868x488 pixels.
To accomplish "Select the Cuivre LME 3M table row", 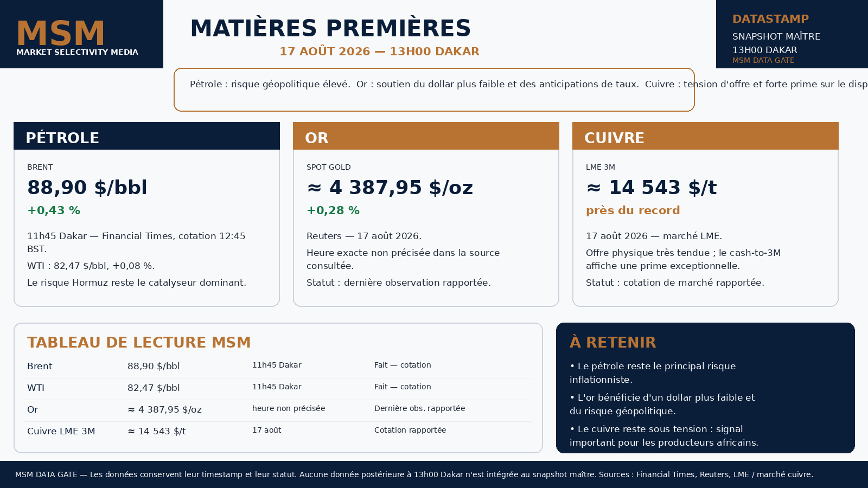I will point(278,431).
